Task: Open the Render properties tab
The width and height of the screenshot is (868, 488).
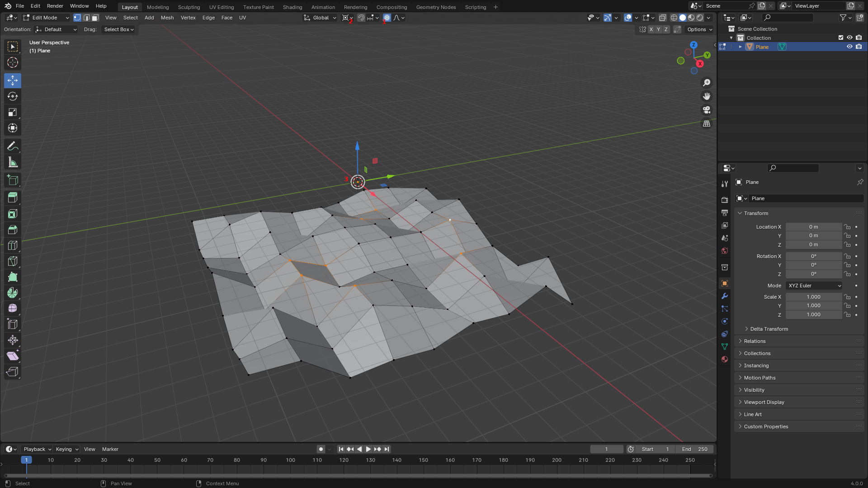Action: tap(725, 200)
